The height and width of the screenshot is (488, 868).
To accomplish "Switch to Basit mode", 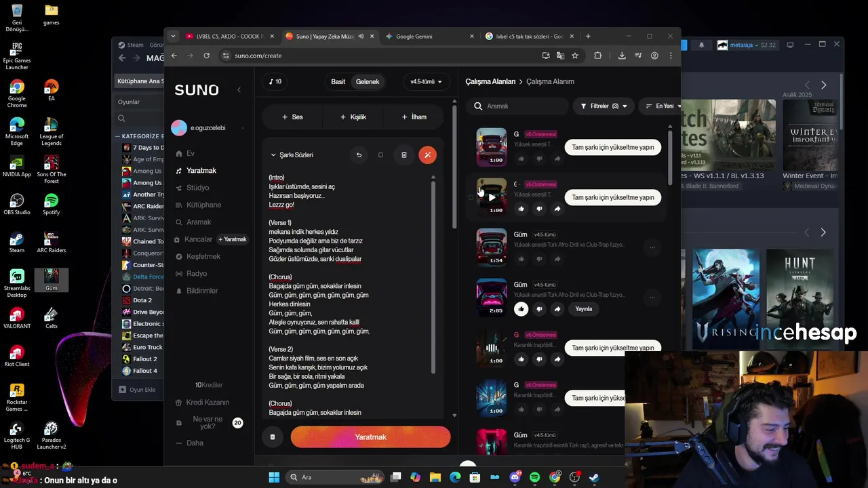I will coord(338,81).
